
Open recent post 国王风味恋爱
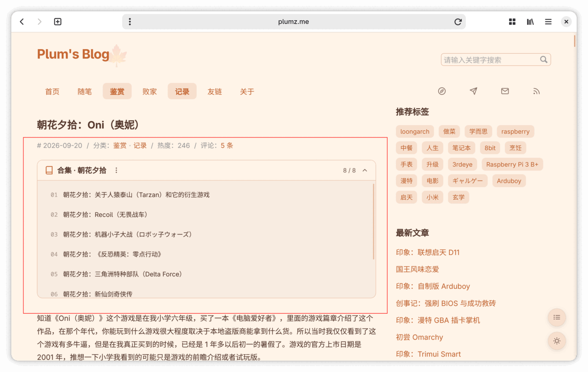pyautogui.click(x=418, y=269)
